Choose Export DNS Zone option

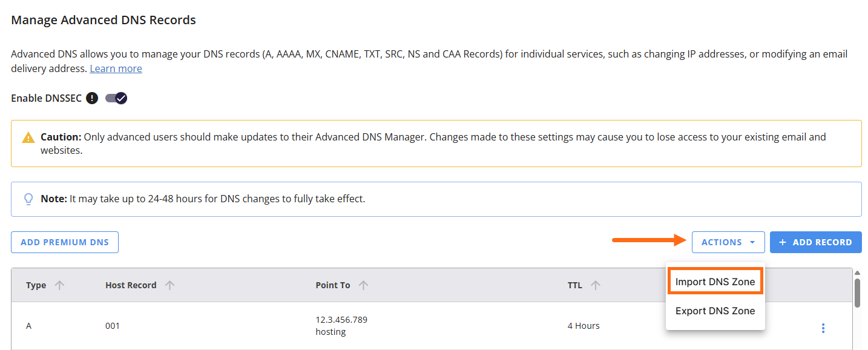[715, 311]
